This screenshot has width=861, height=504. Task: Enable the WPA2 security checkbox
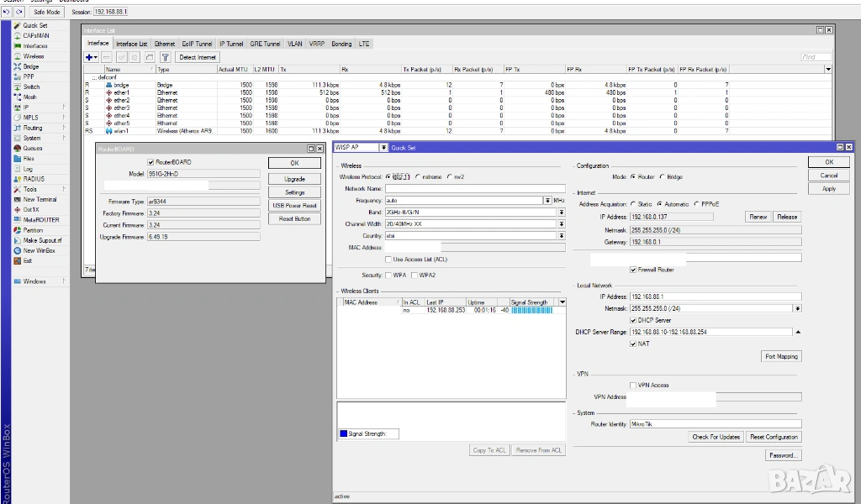click(x=415, y=275)
